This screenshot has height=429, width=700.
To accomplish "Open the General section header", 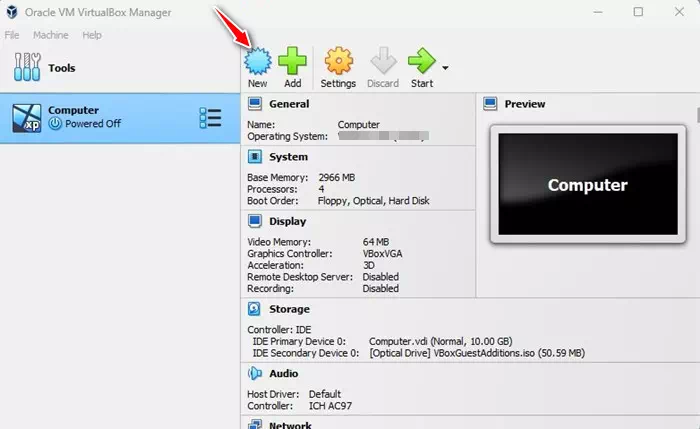I will tap(289, 104).
